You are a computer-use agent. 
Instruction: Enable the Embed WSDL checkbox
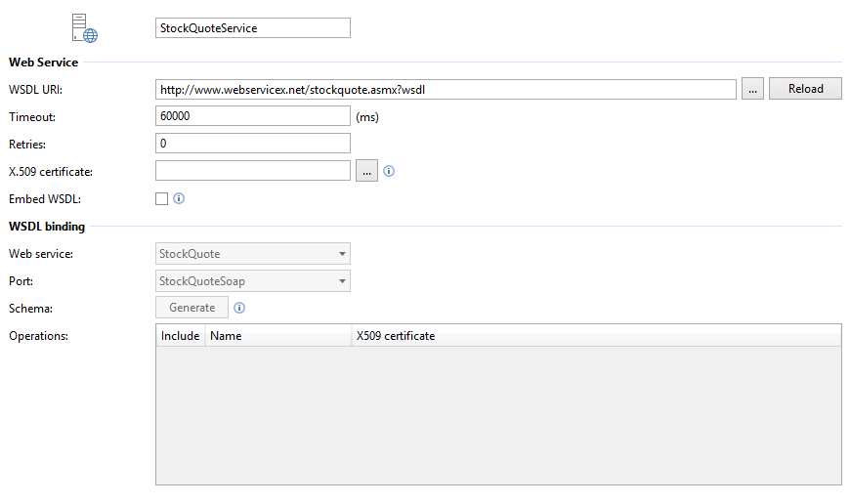(x=162, y=199)
